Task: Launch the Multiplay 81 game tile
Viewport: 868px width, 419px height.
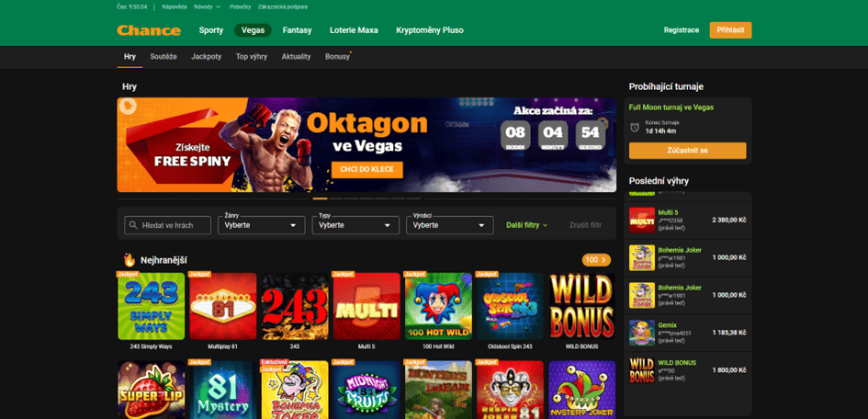Action: tap(223, 306)
